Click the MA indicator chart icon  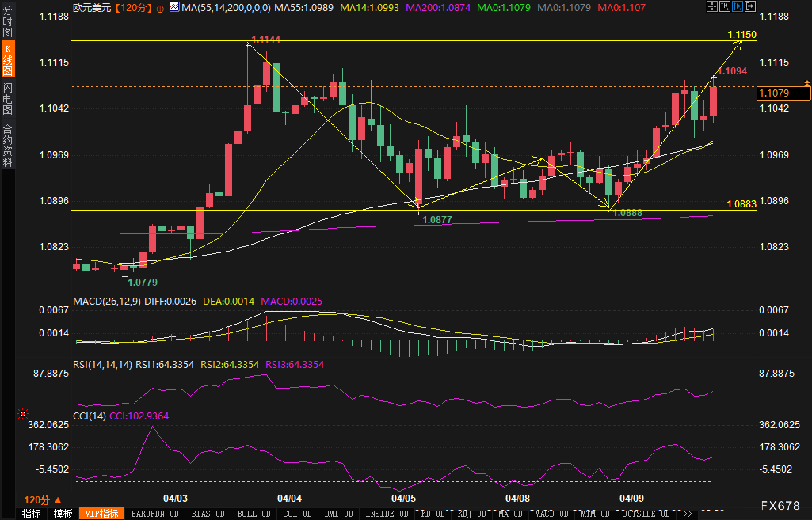[x=174, y=7]
